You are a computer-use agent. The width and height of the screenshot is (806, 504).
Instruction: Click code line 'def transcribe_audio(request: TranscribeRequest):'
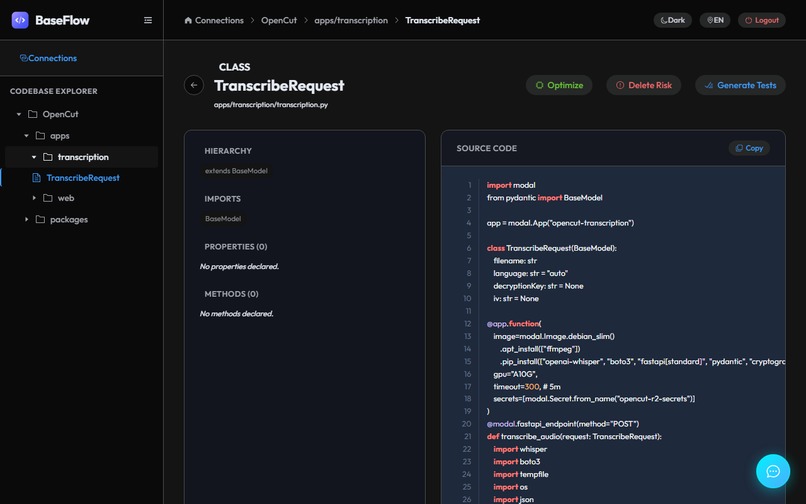coord(574,437)
